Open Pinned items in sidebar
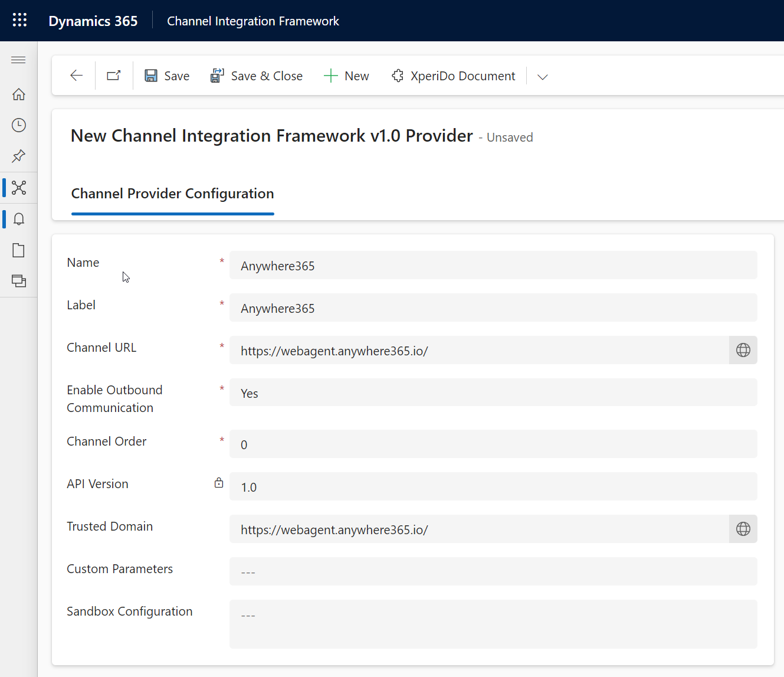The height and width of the screenshot is (677, 784). pyautogui.click(x=18, y=156)
